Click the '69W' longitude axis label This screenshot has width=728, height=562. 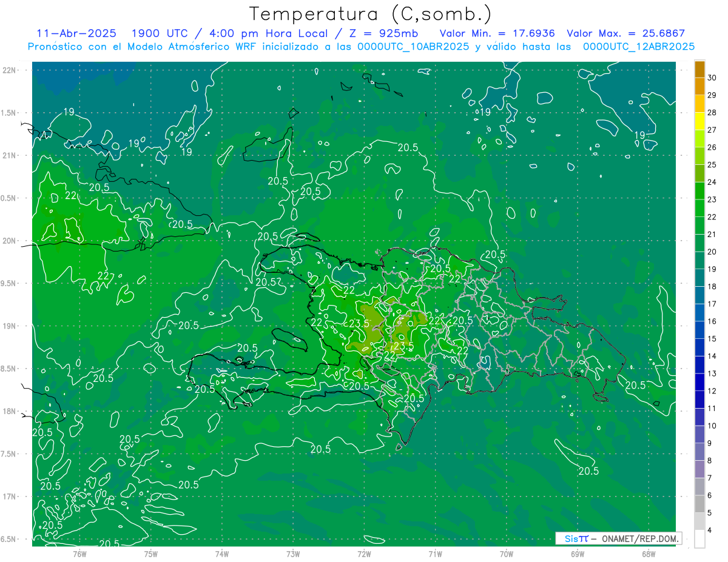pos(578,554)
